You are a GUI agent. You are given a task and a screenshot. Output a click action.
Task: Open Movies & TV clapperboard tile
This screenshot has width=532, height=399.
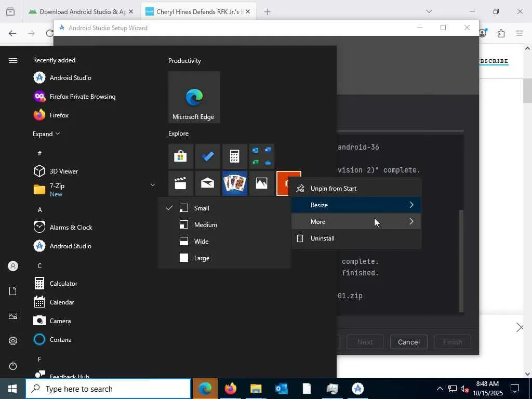pyautogui.click(x=180, y=183)
